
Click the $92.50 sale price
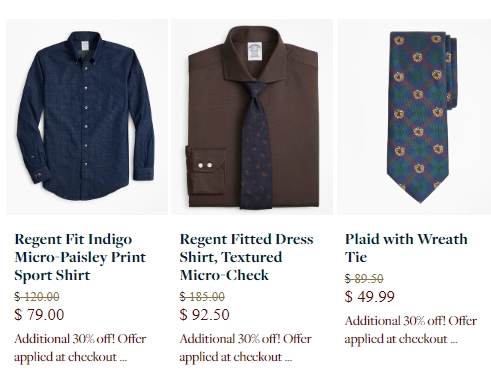coord(204,315)
